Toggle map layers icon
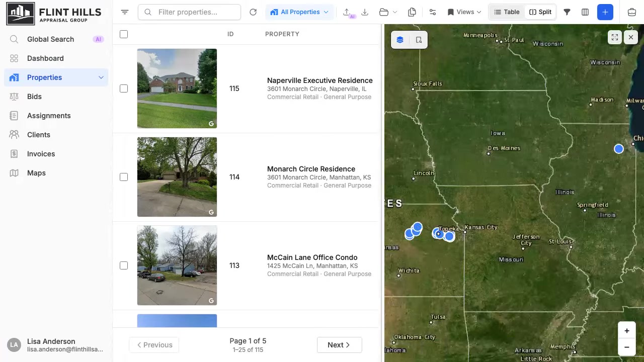Viewport: 644px width, 362px height. [400, 40]
